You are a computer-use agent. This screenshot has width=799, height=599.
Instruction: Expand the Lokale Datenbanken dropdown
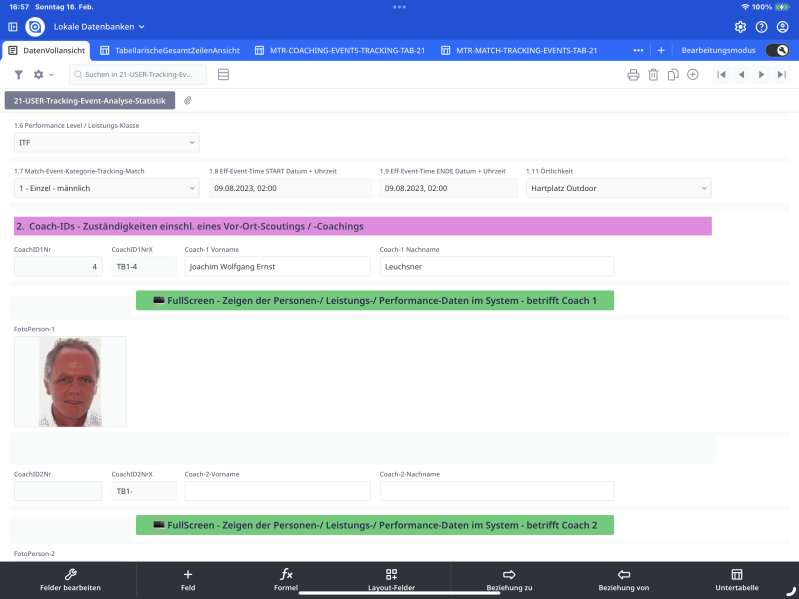click(x=99, y=26)
